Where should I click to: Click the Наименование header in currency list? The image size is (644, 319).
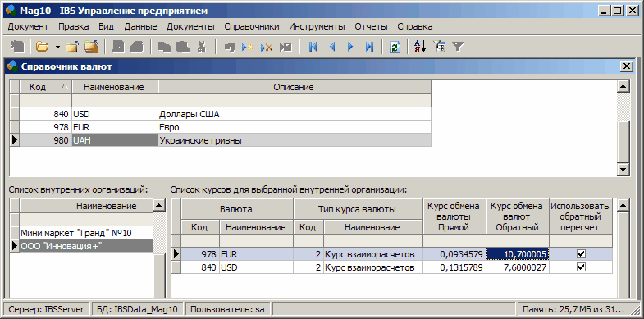(115, 87)
